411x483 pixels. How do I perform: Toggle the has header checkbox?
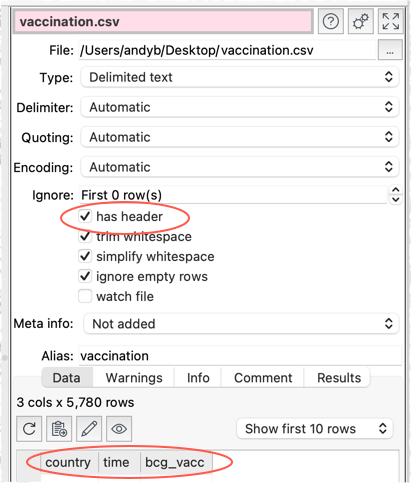click(85, 216)
